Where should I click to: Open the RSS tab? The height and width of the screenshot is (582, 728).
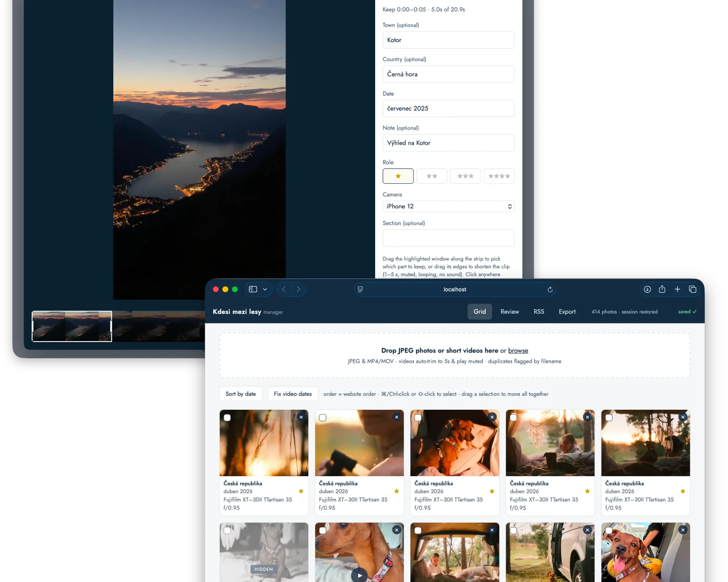click(539, 311)
